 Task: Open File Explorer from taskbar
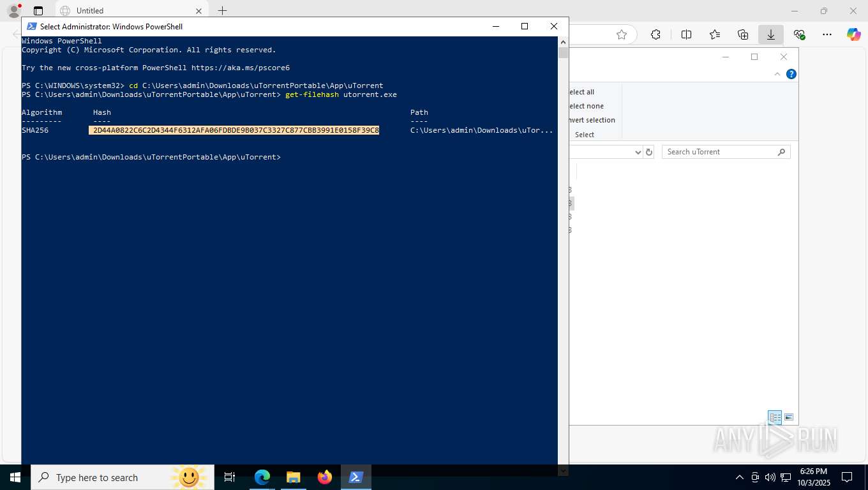pos(293,477)
